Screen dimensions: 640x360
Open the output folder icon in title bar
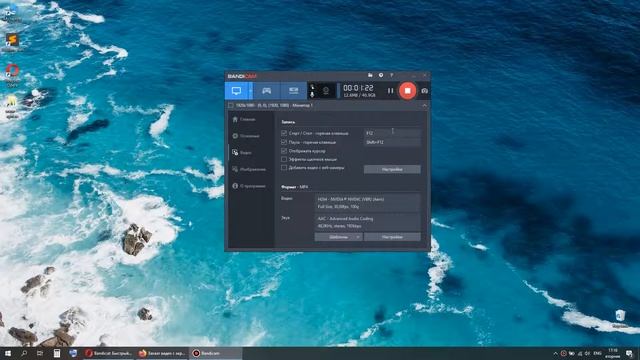tap(370, 76)
